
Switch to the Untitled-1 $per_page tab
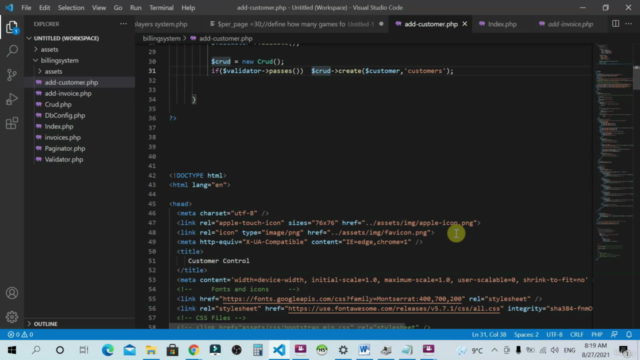click(x=296, y=24)
